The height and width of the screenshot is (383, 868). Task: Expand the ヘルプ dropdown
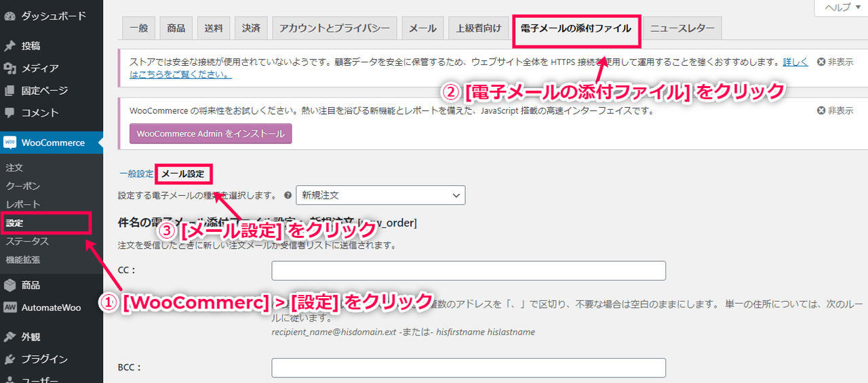[842, 7]
